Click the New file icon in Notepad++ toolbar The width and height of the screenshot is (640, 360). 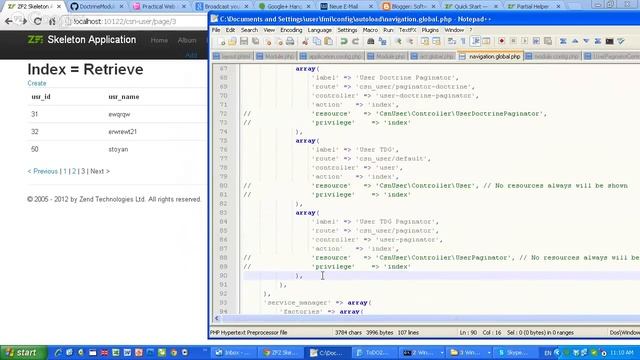click(222, 41)
